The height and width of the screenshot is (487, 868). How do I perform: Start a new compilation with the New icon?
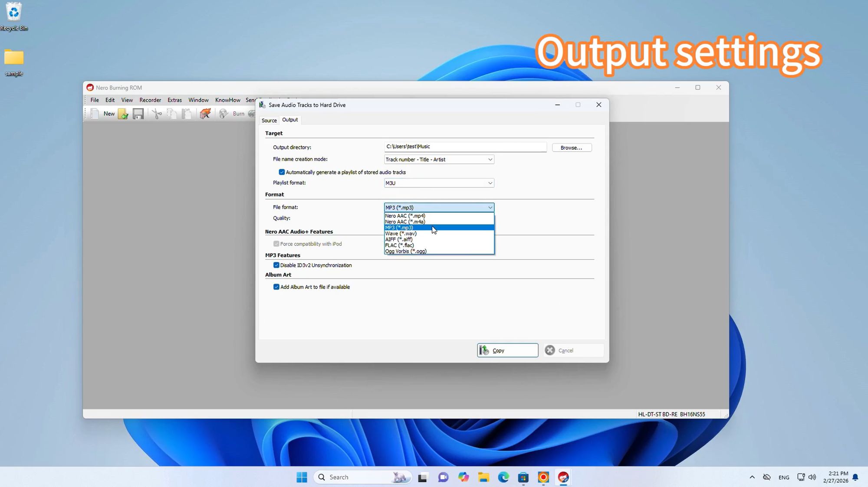(95, 114)
